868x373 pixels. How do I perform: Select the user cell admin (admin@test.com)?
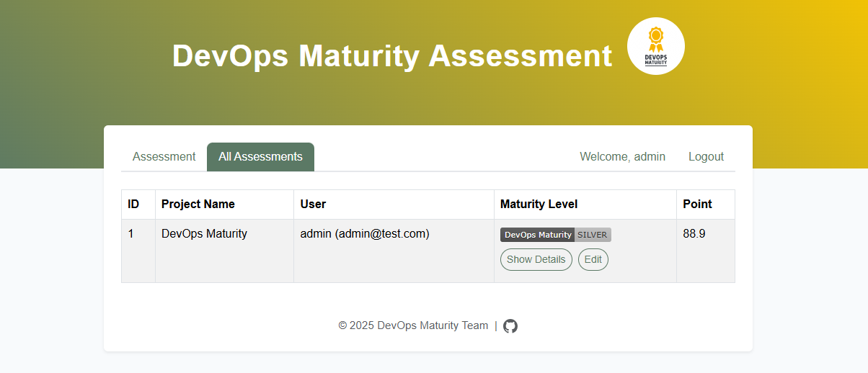pyautogui.click(x=394, y=251)
